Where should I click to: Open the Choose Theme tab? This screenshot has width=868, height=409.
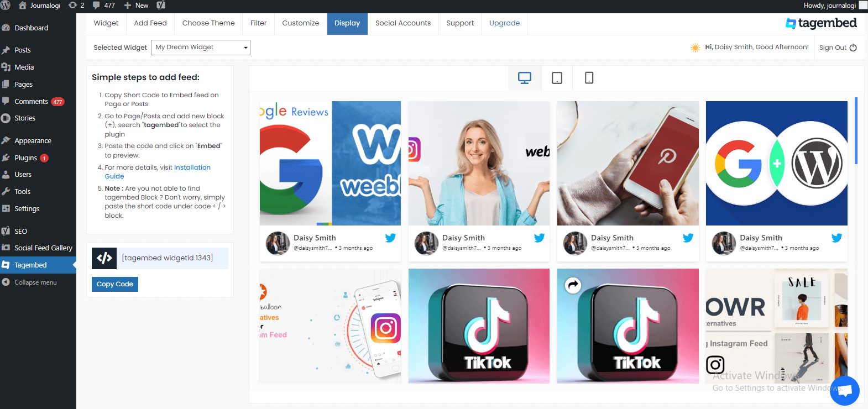[208, 23]
